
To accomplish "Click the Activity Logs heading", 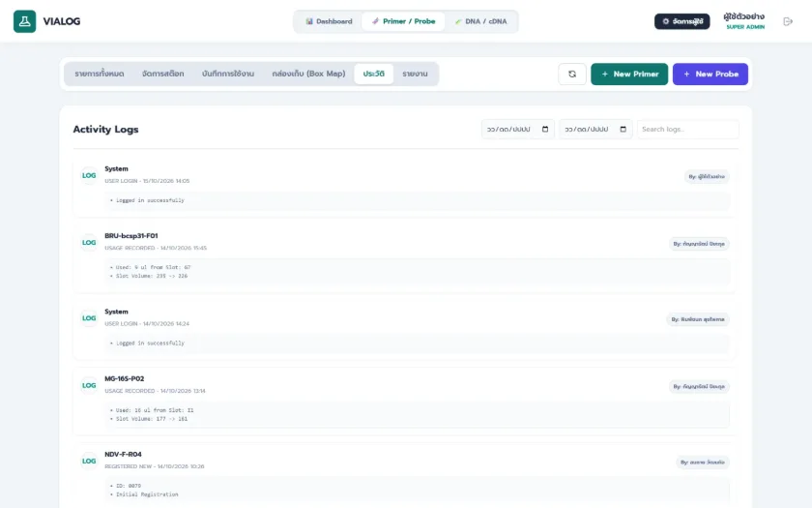I will [105, 129].
